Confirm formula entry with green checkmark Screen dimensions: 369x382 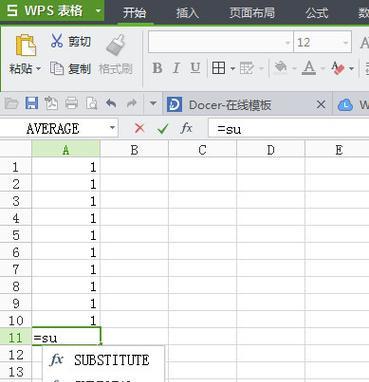coord(163,128)
